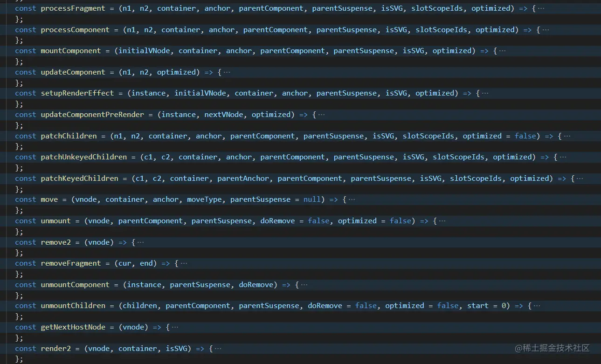Screen dimensions: 601x364
Task: Select the false default in patchChildren line
Action: [x=525, y=136]
